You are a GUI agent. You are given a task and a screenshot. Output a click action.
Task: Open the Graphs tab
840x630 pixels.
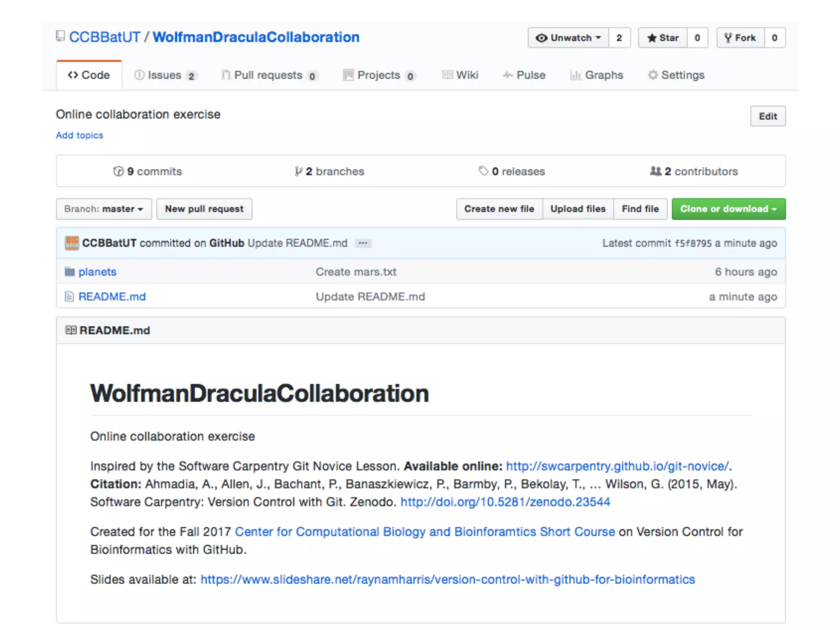coord(597,75)
